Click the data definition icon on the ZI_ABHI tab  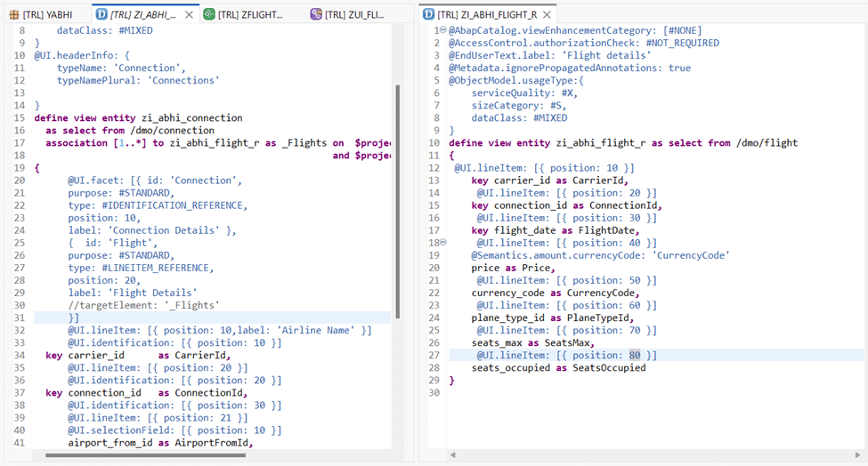[101, 15]
